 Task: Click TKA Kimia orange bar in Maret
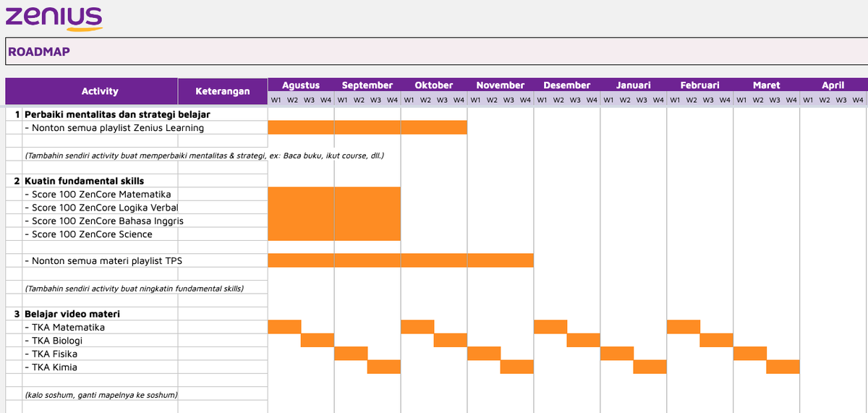[x=783, y=367]
